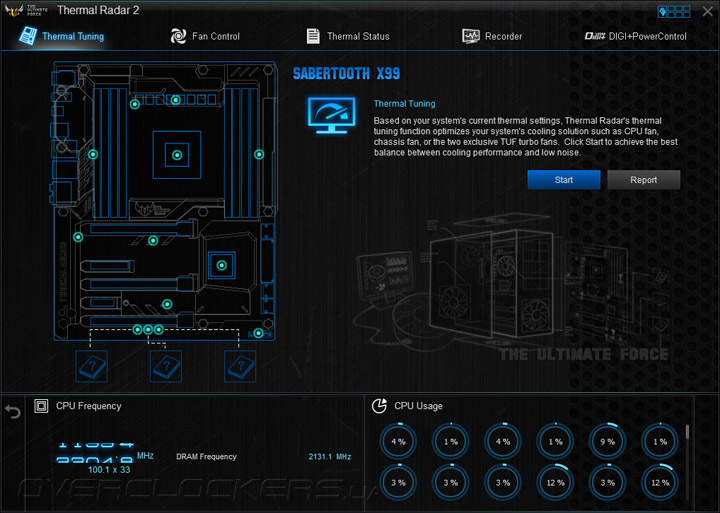This screenshot has width=720, height=513.
Task: Select the rightmost of three bottom sensors
Action: click(159, 329)
